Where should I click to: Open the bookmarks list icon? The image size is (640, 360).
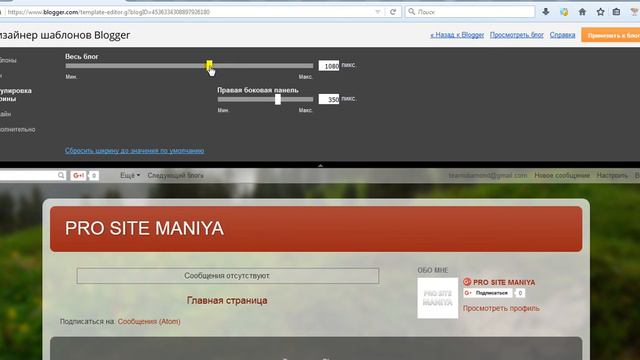click(x=616, y=12)
